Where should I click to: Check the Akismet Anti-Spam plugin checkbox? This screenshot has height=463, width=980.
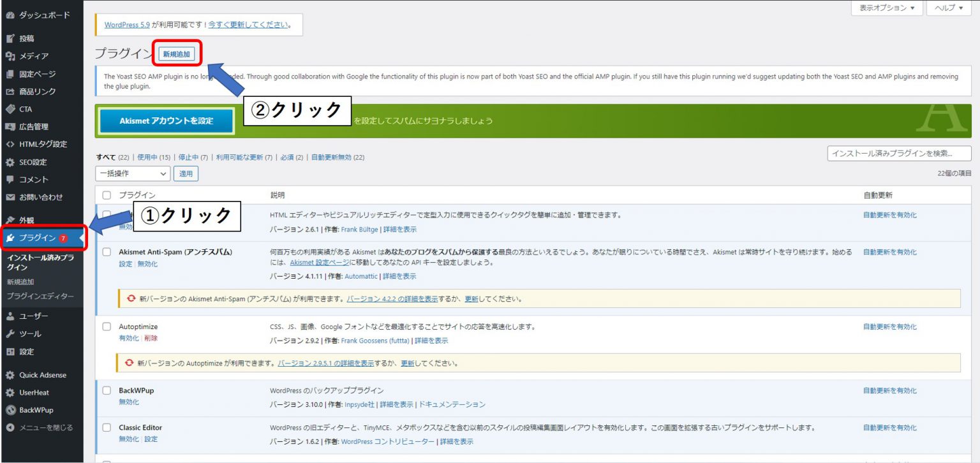click(107, 251)
